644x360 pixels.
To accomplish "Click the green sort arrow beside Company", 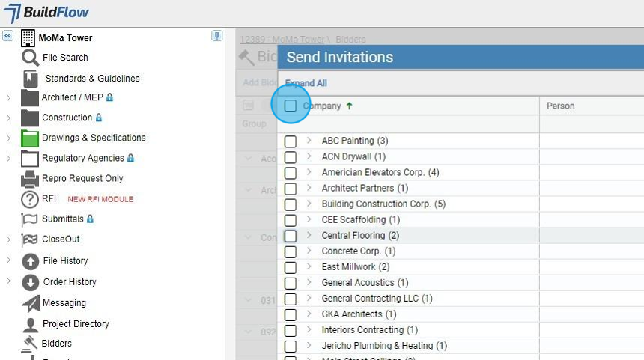I will click(x=349, y=106).
